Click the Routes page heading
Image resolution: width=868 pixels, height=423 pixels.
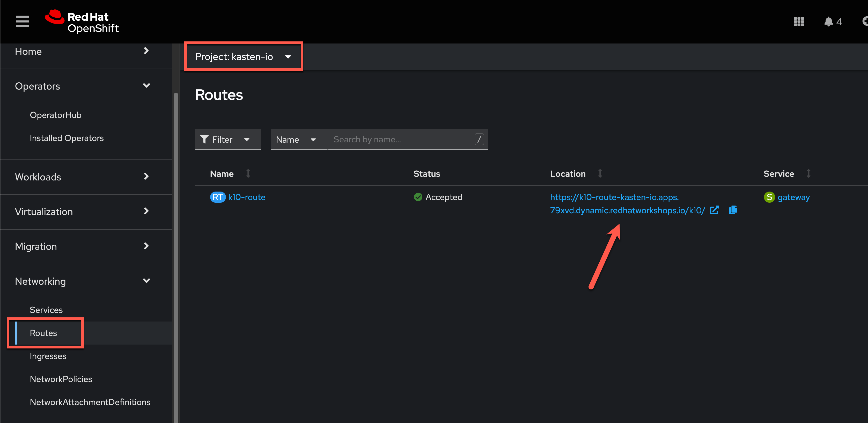(219, 95)
